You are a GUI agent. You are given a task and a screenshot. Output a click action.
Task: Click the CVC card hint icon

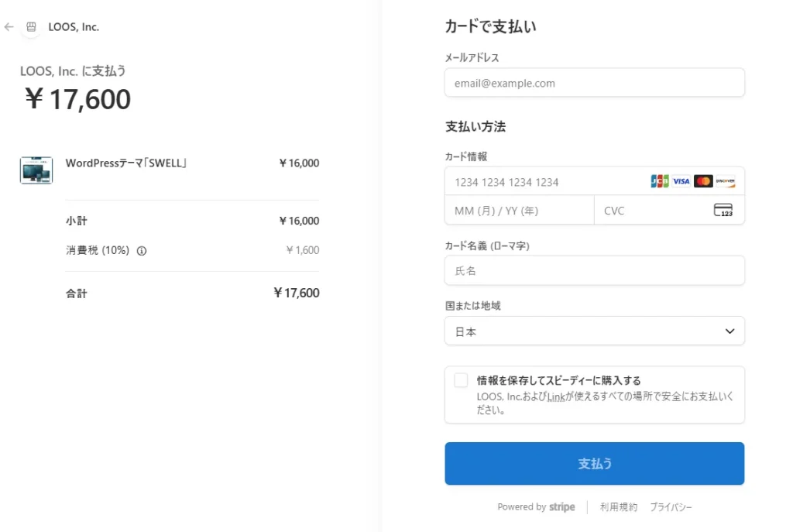[x=723, y=211]
